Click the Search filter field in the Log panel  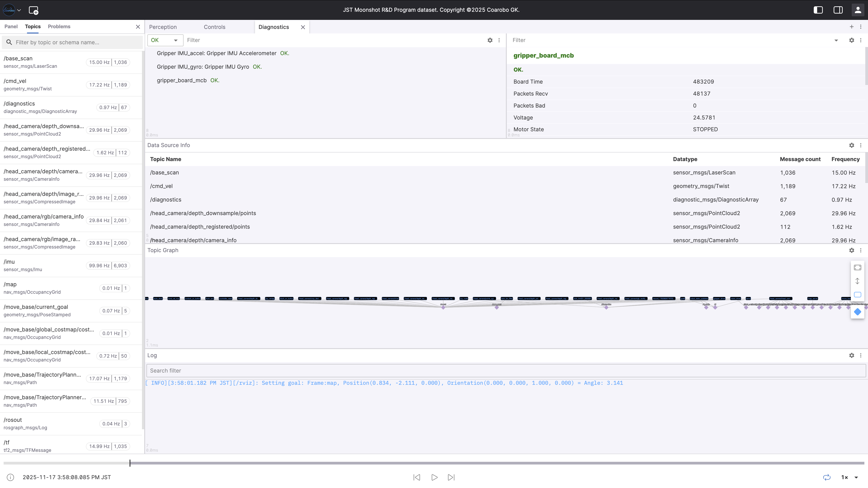pos(337,371)
